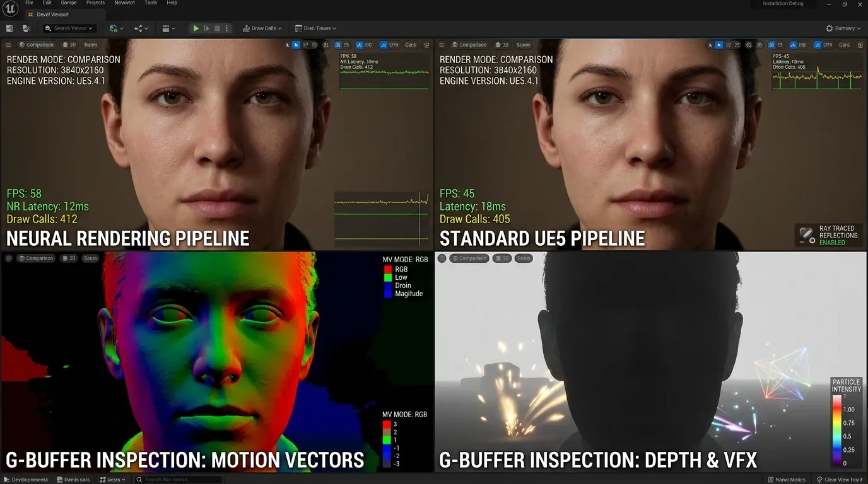Select the highlighted blue transform tool in left viewport
Image resolution: width=868 pixels, height=484 pixels.
point(296,45)
